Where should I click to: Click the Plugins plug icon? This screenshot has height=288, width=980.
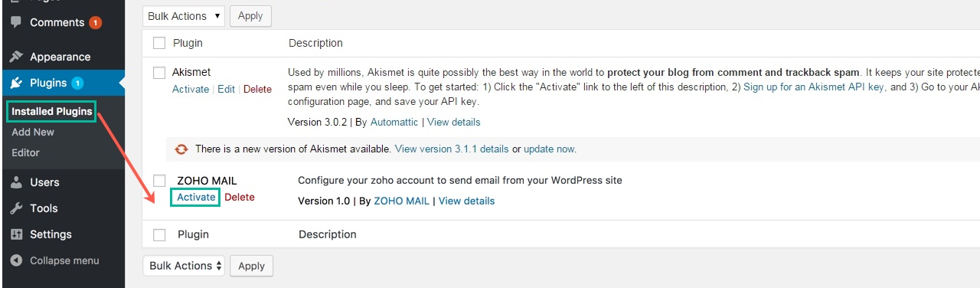point(16,83)
